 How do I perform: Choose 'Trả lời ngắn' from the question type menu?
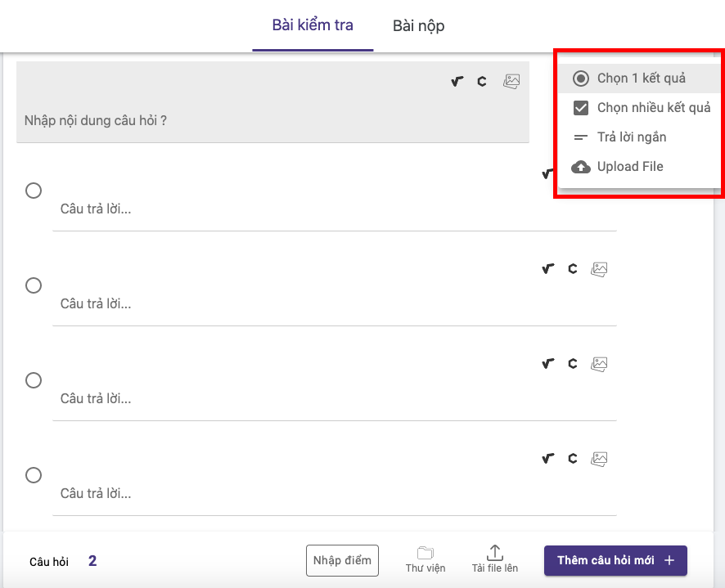[630, 137]
